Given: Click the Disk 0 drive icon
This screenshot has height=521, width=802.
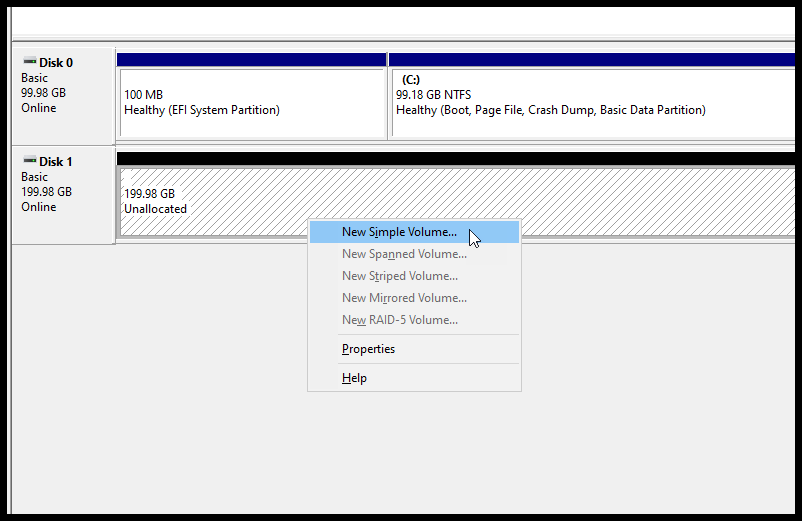Looking at the screenshot, I should point(30,61).
